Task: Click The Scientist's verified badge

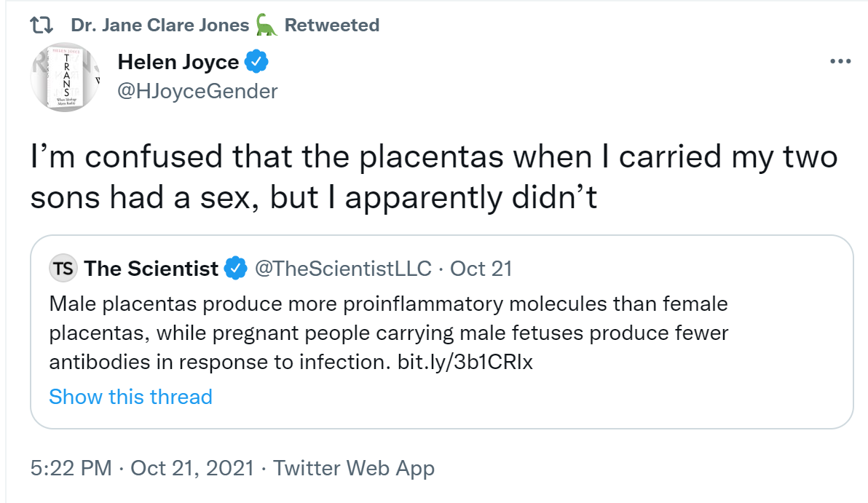Action: [234, 269]
